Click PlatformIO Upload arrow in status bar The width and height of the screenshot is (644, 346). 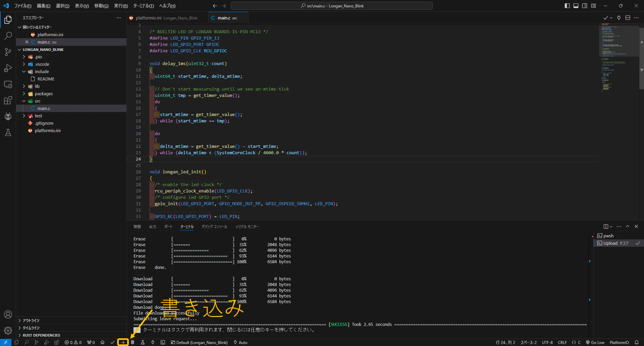123,342
